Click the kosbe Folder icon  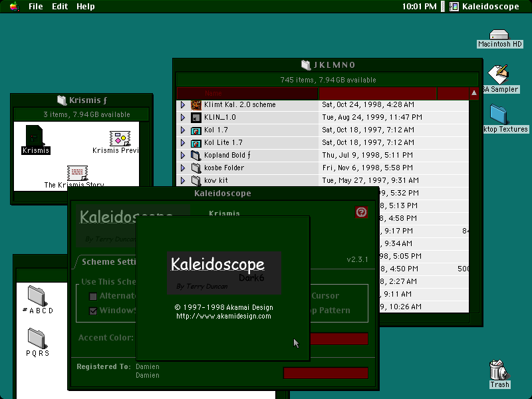[196, 168]
